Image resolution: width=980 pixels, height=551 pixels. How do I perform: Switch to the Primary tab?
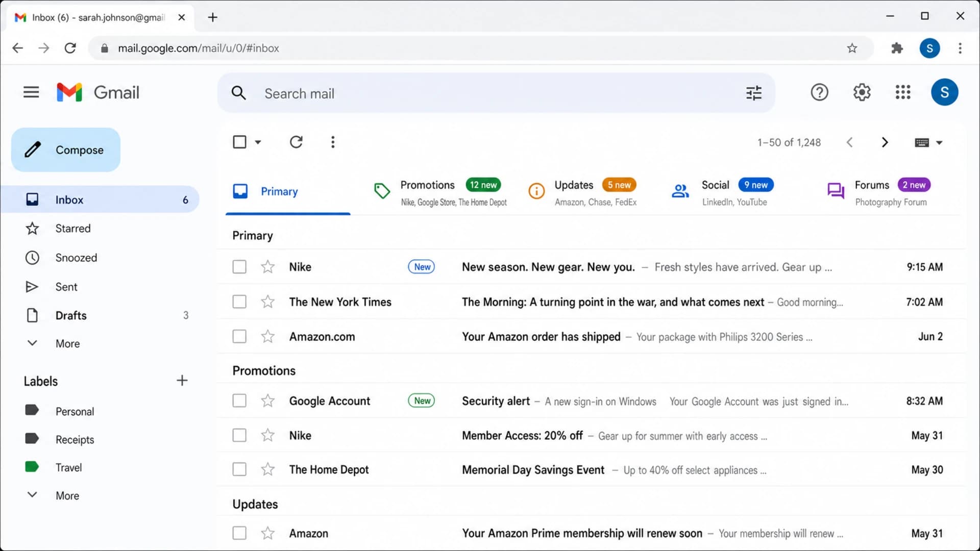288,192
